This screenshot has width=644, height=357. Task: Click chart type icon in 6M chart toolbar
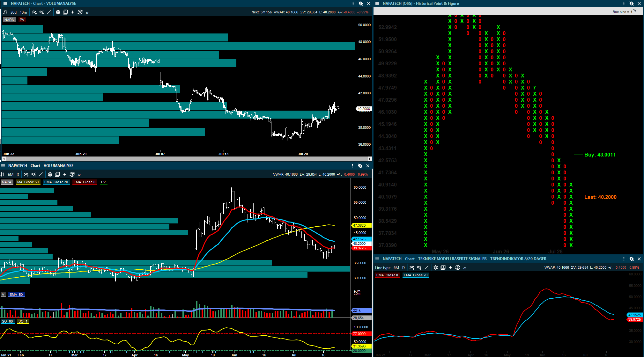pos(3,174)
